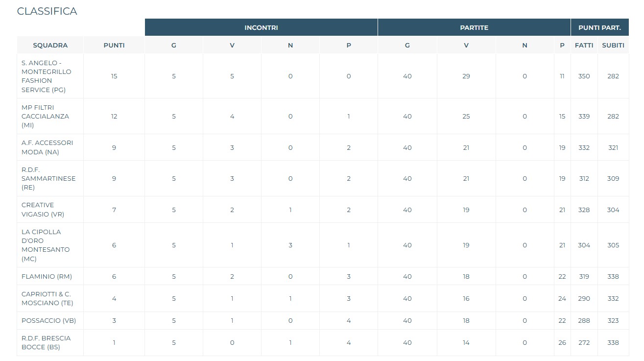Click the INCONTRI group header

pyautogui.click(x=261, y=27)
